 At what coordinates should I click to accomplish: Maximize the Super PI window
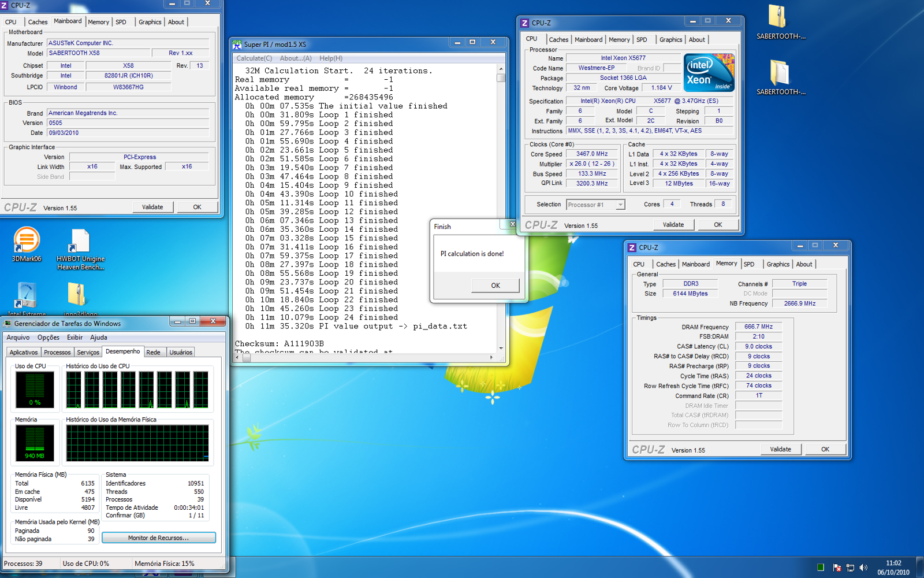(472, 42)
